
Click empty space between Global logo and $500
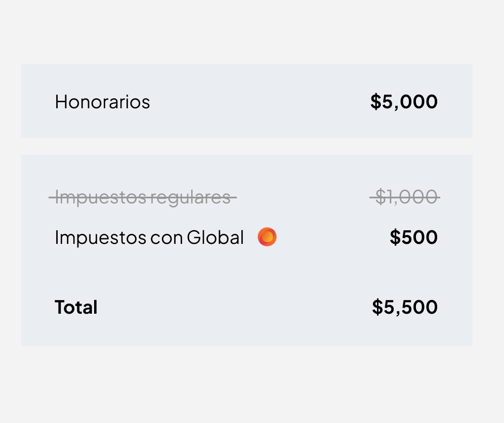pyautogui.click(x=334, y=237)
